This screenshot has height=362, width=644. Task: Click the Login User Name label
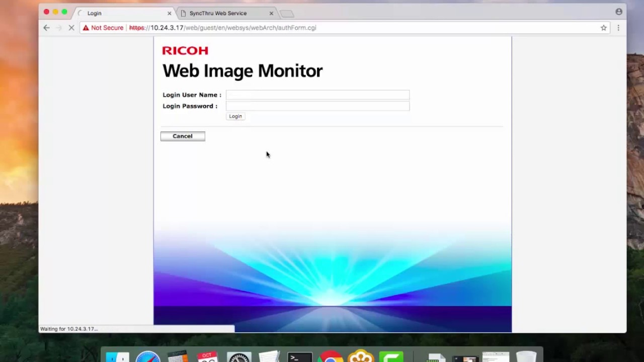[x=192, y=95]
